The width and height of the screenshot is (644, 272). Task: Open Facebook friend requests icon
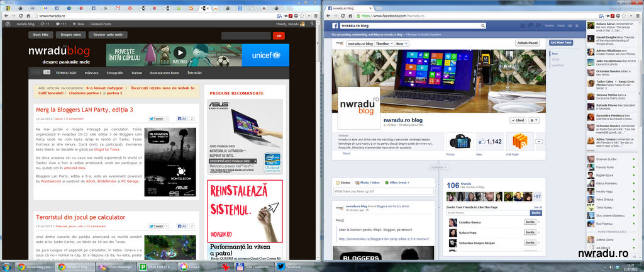pos(524,25)
